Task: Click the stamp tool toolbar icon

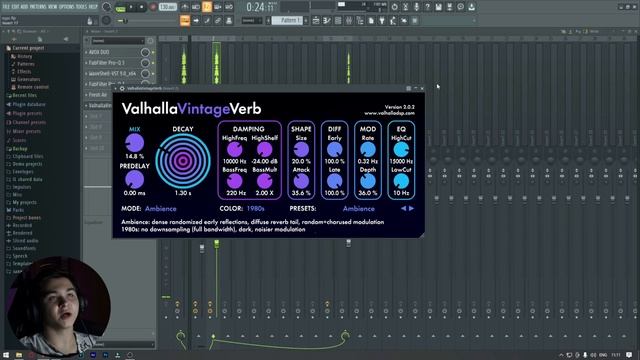Action: [x=229, y=20]
